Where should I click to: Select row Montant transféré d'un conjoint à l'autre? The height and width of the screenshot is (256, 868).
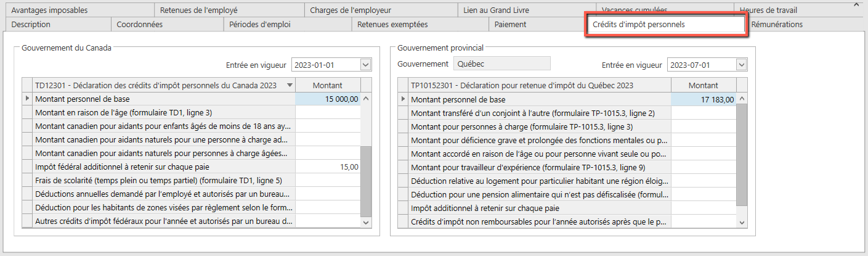coord(540,112)
